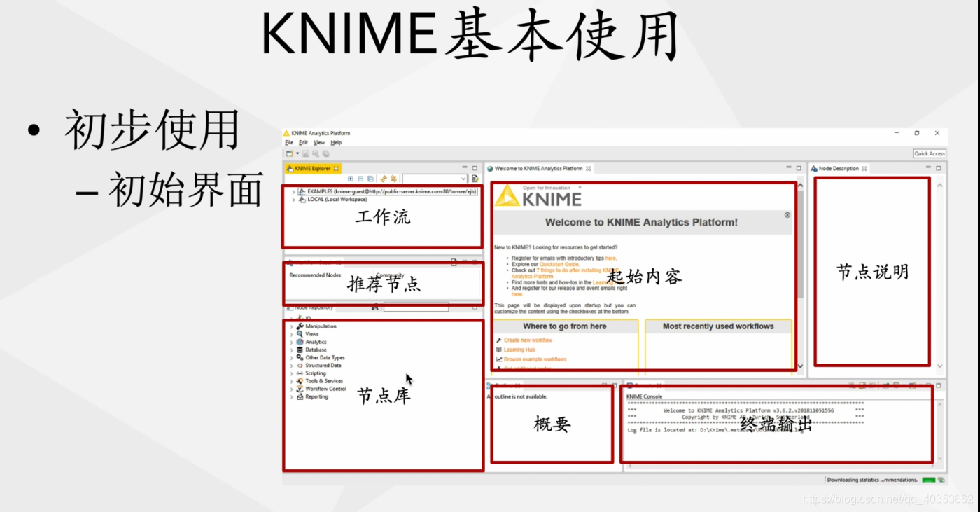
Task: Click the Downloading statistics progress bar
Action: (929, 480)
